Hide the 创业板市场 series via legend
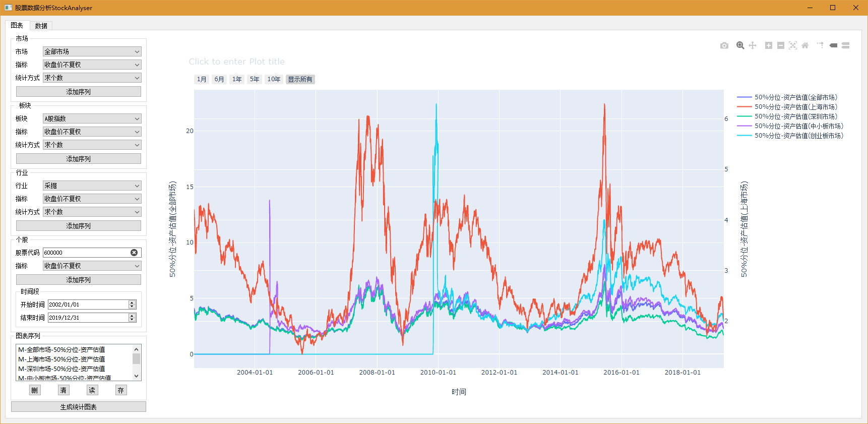 (x=798, y=136)
